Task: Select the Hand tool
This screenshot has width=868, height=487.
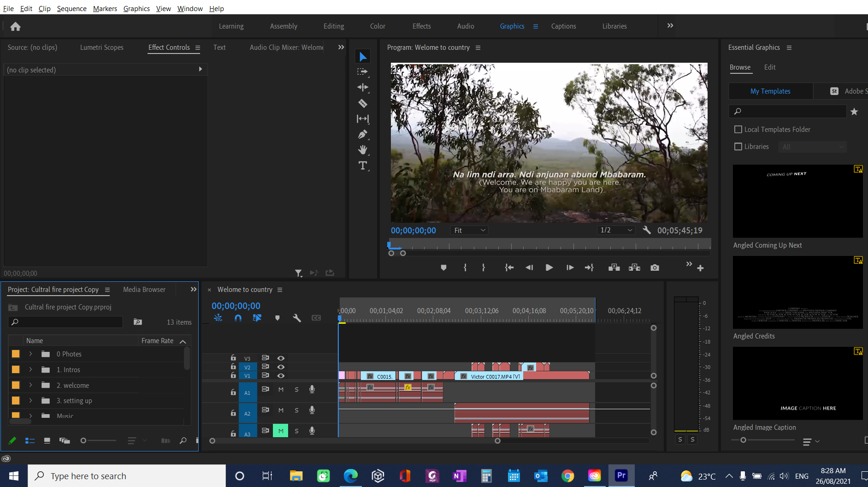Action: (x=363, y=149)
